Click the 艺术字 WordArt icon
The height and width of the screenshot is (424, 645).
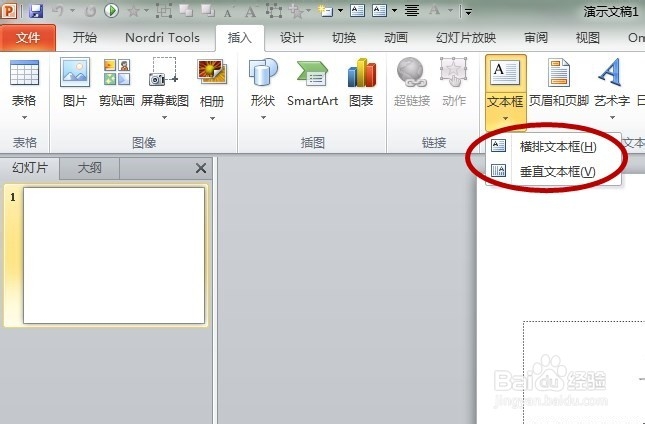click(x=610, y=72)
